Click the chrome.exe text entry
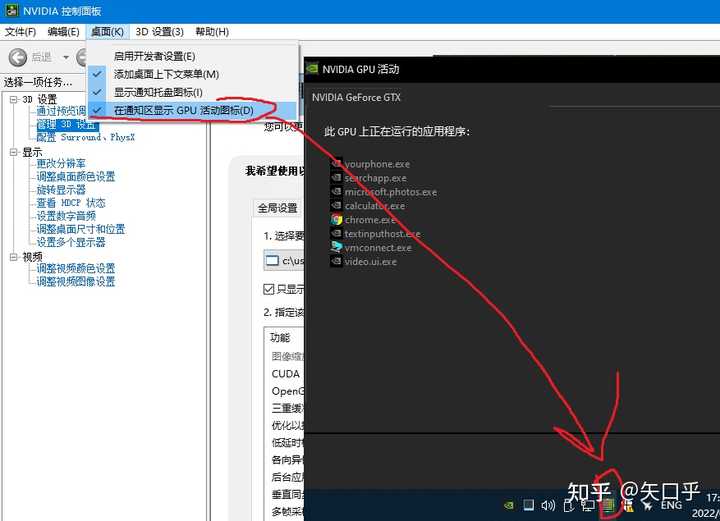 (371, 220)
